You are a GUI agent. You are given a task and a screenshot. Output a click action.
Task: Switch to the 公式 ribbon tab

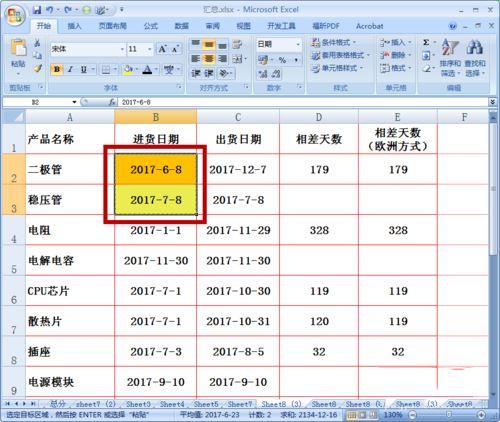click(x=151, y=26)
